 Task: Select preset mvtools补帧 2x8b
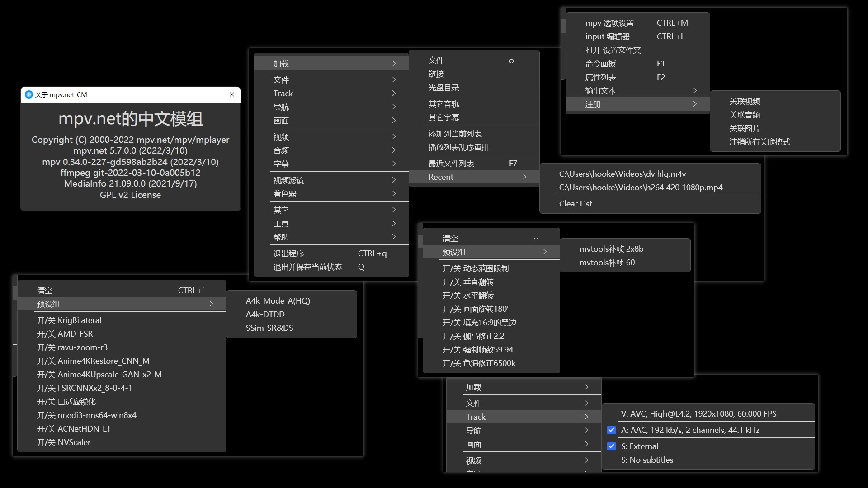(625, 249)
